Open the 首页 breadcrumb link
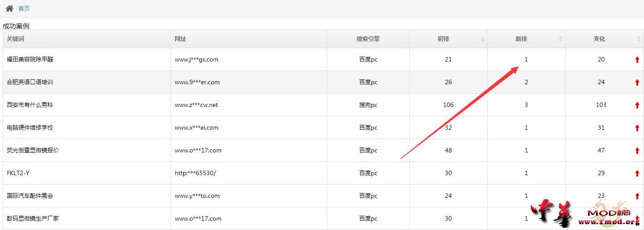Screen dimensions: 644x230 pos(24,8)
